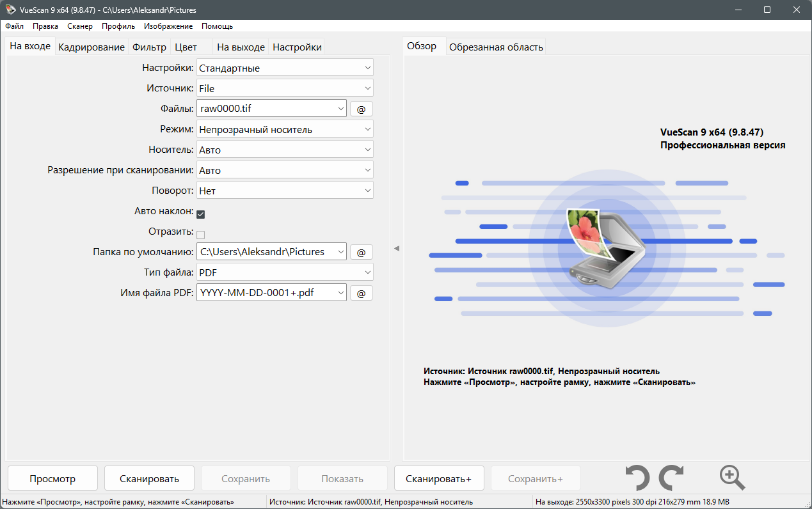Open the Правка menu
This screenshot has width=812, height=509.
[45, 26]
